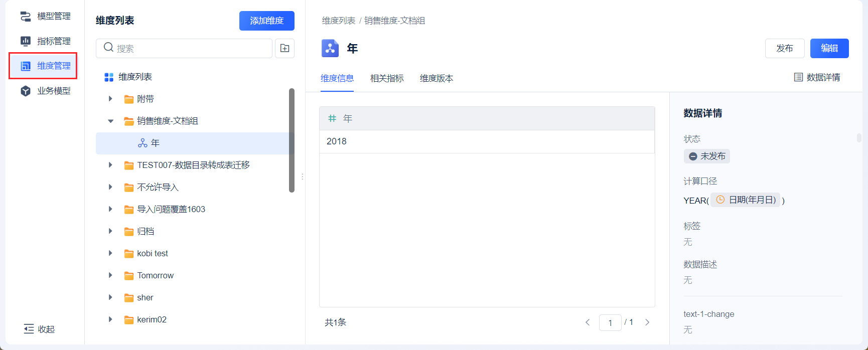The height and width of the screenshot is (350, 868).
Task: Click the 添加维度 button
Action: coord(266,21)
